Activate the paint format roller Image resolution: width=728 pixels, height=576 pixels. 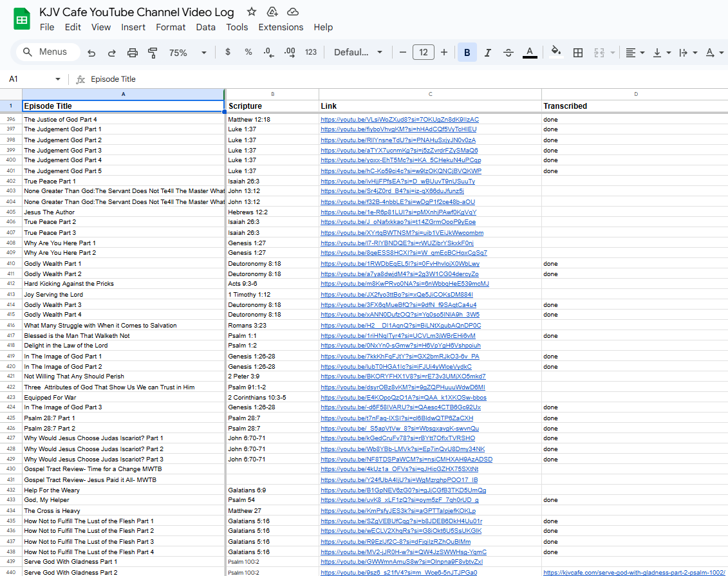tap(153, 52)
